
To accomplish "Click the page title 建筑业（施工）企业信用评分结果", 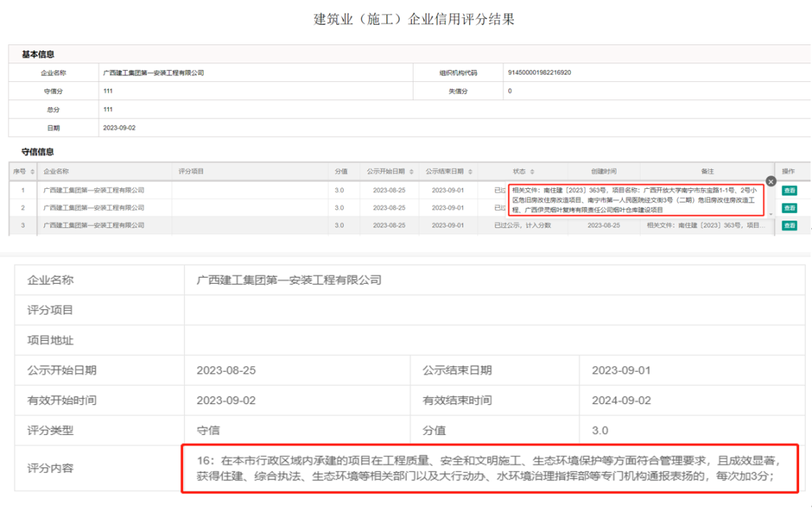I will 414,20.
